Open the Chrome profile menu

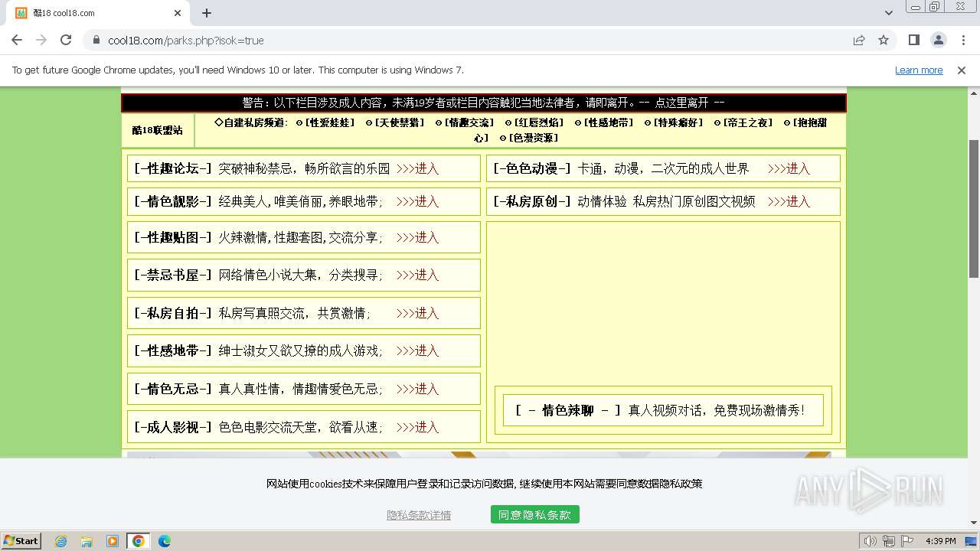coord(939,40)
